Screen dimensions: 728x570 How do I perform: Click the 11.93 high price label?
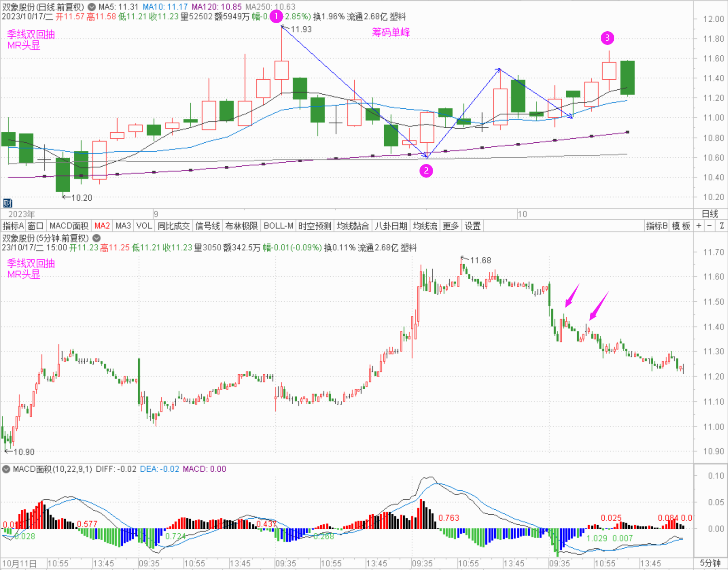pos(301,29)
